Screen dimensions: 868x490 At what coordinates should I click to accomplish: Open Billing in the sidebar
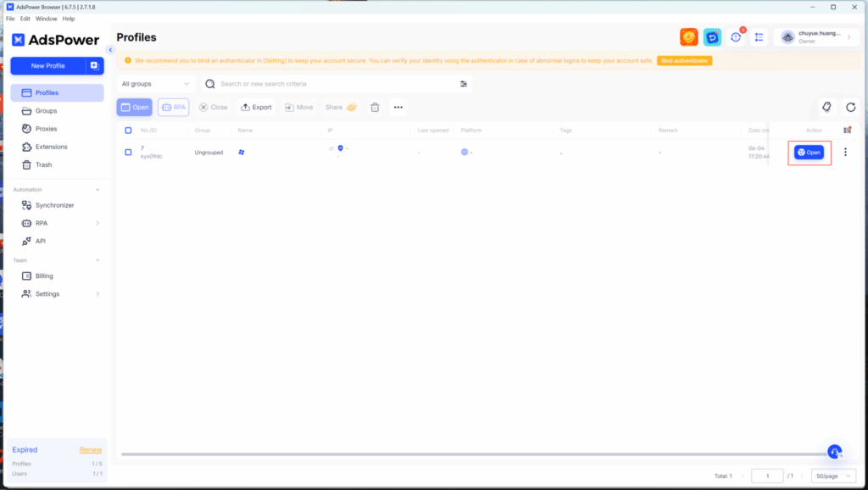pos(57,276)
